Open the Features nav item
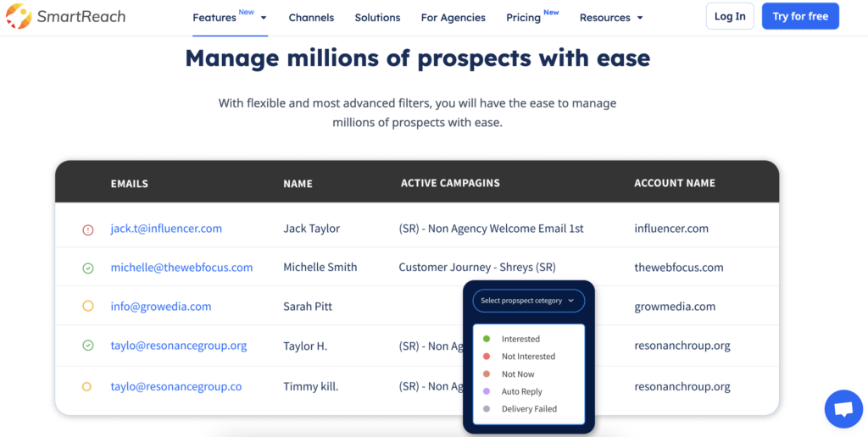The image size is (868, 437). [x=214, y=18]
